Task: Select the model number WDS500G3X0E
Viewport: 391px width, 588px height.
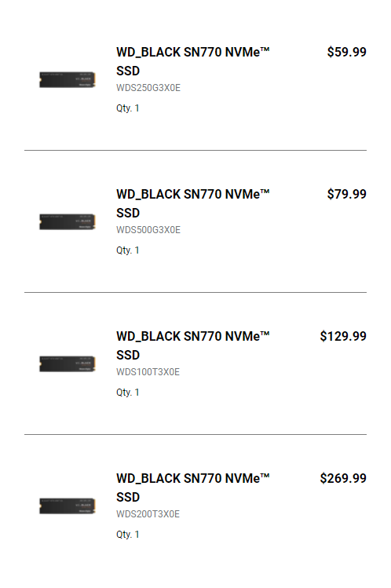Action: point(148,230)
